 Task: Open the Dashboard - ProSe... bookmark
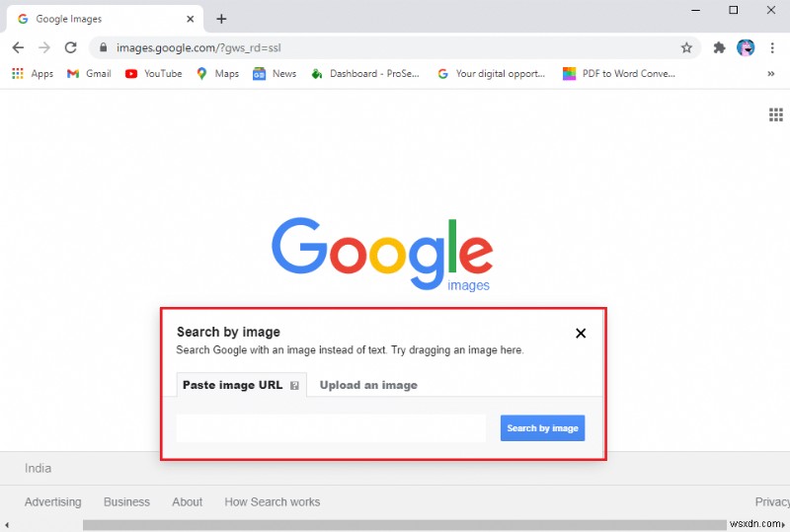[365, 74]
